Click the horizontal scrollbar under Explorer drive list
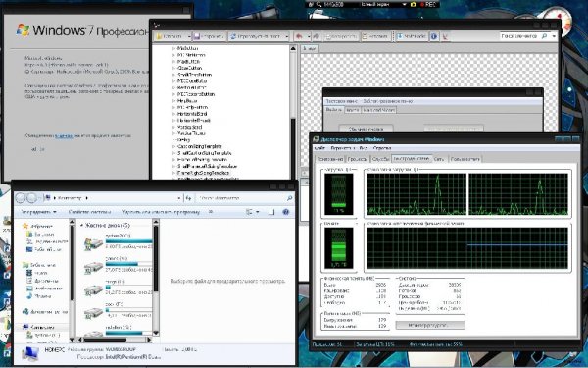Screen dimensions: 588x368 (115, 340)
